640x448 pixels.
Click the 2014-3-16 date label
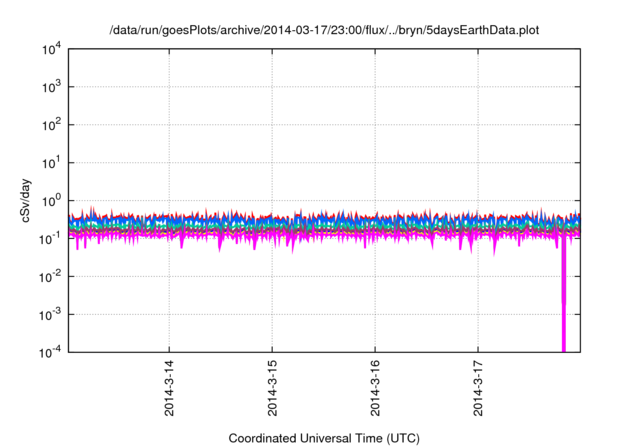click(x=375, y=388)
